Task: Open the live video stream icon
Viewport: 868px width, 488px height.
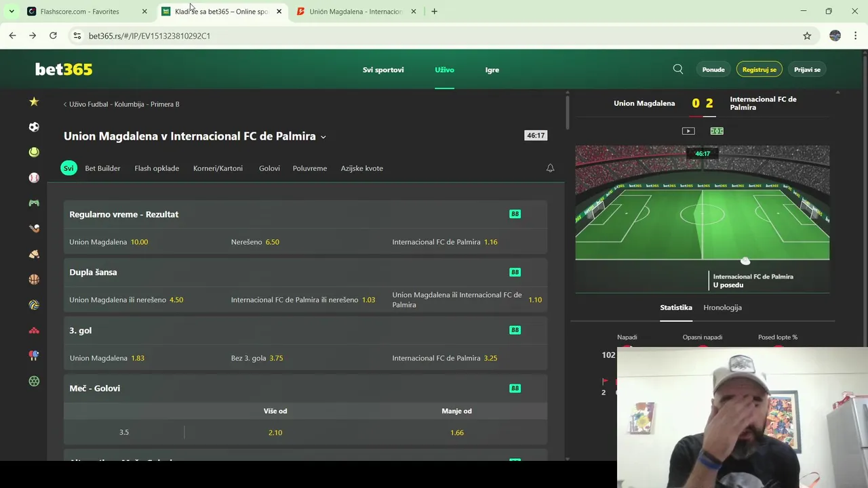Action: 688,131
